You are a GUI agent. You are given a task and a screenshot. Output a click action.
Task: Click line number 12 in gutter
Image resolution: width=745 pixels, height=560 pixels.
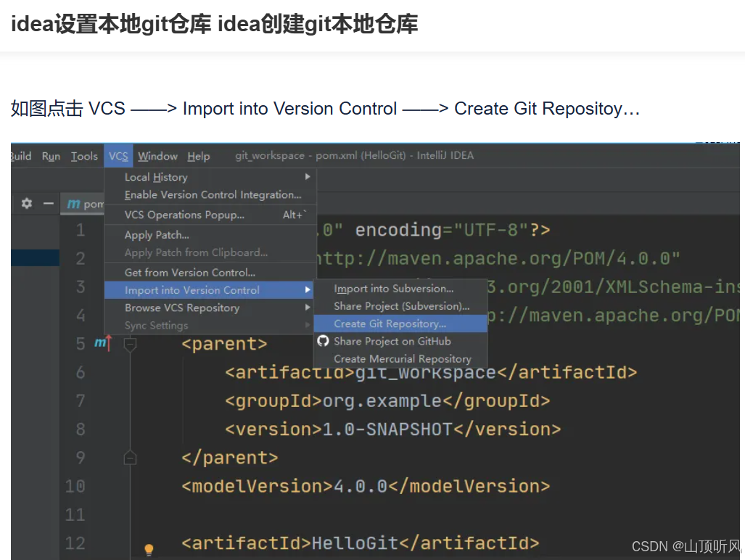coord(75,543)
